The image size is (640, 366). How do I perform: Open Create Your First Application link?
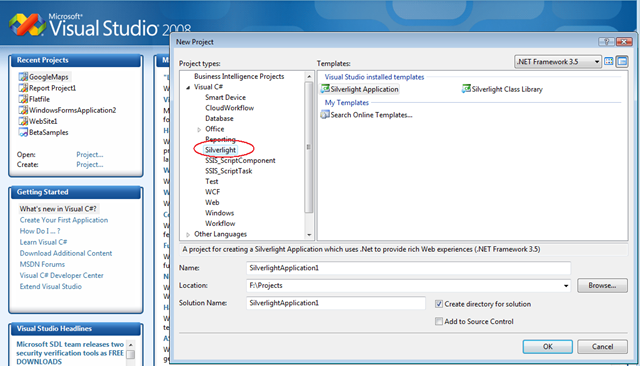pos(64,220)
